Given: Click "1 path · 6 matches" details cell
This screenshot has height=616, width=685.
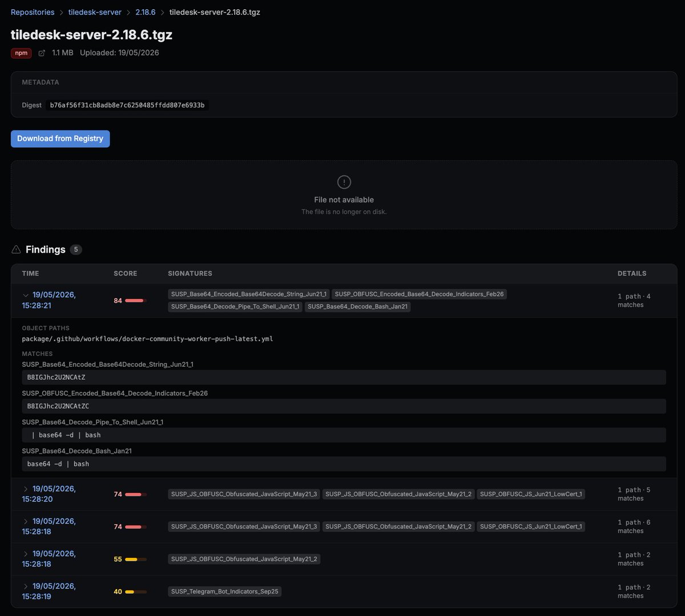Looking at the screenshot, I should (x=634, y=526).
